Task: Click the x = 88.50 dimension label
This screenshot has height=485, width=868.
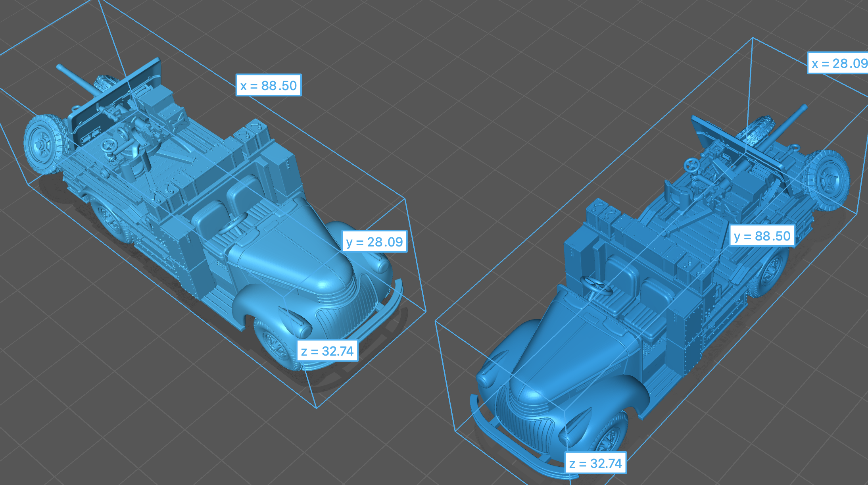Action: [269, 85]
